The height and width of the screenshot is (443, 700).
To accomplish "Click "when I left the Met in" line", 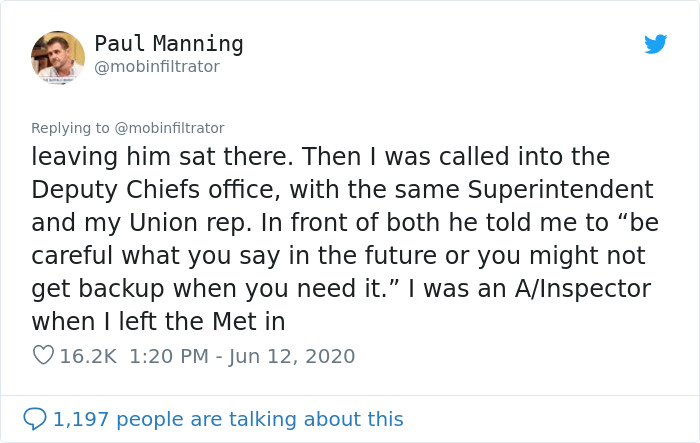I will (x=158, y=321).
